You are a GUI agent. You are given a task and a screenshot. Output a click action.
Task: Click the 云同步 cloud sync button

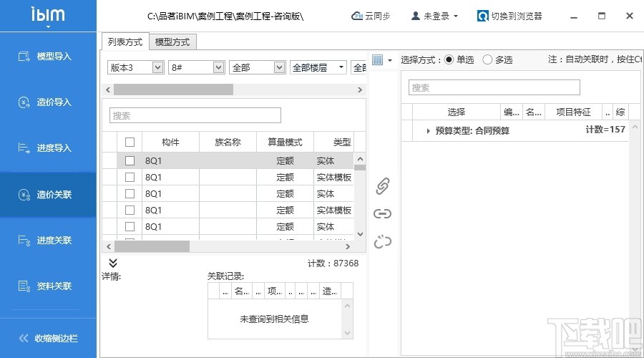[x=371, y=16]
